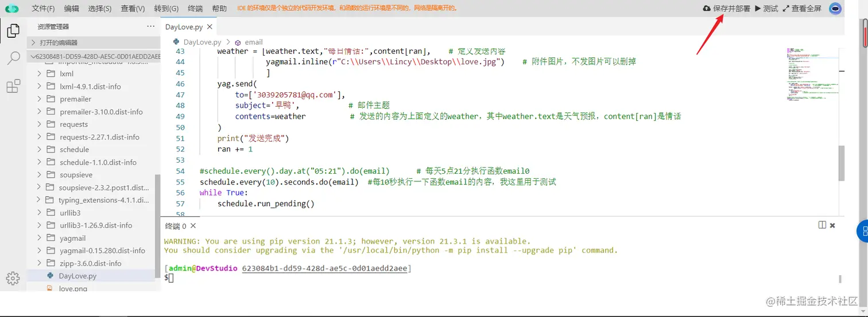This screenshot has height=317, width=868.
Task: Click 查看全屏 to view fullscreen
Action: pyautogui.click(x=802, y=9)
